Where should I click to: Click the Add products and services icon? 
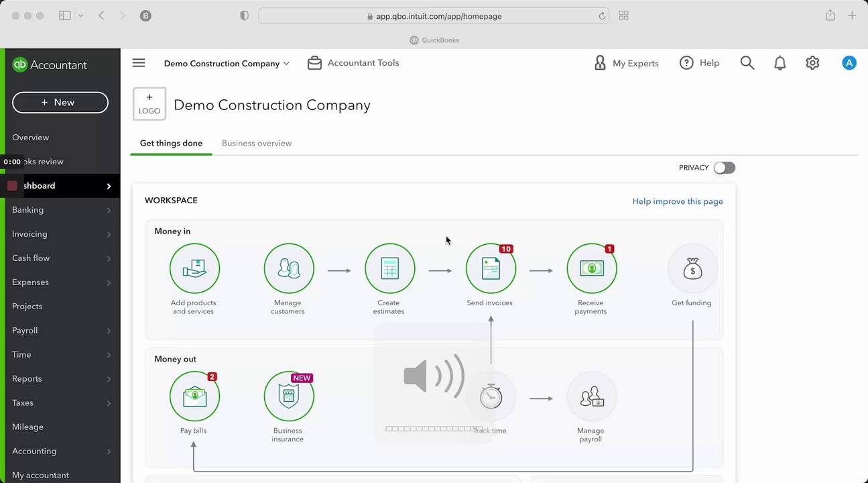(194, 268)
